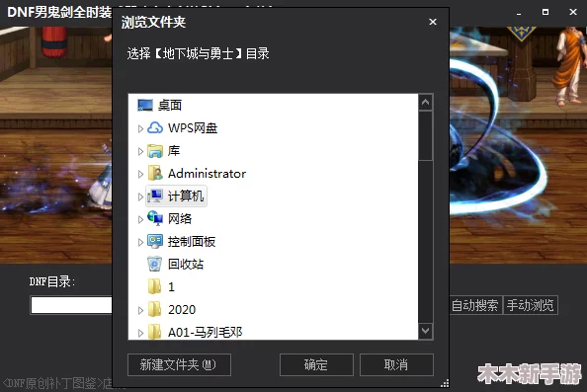Image resolution: width=587 pixels, height=392 pixels.
Task: Select the A01-马列毛邓 folder name
Action: click(x=206, y=332)
